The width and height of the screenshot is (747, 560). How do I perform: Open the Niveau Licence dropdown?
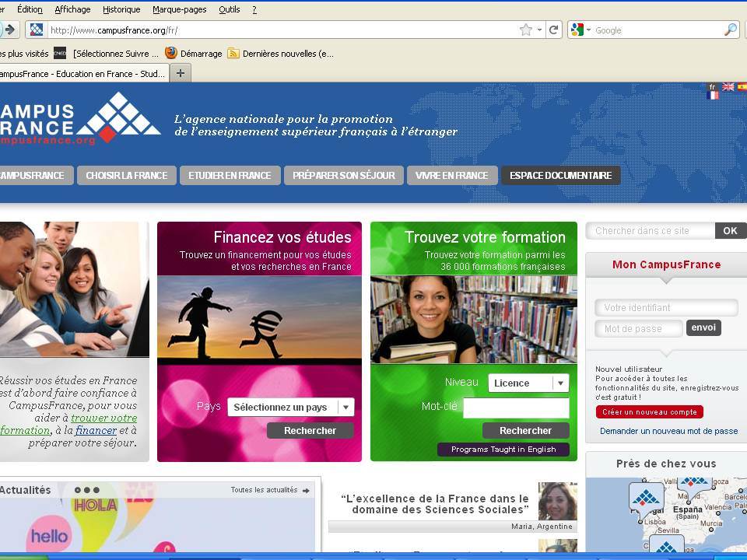pos(528,383)
